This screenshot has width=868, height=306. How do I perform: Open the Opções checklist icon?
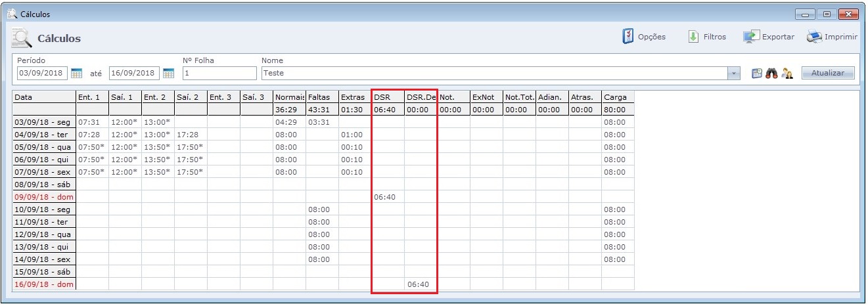click(x=628, y=37)
